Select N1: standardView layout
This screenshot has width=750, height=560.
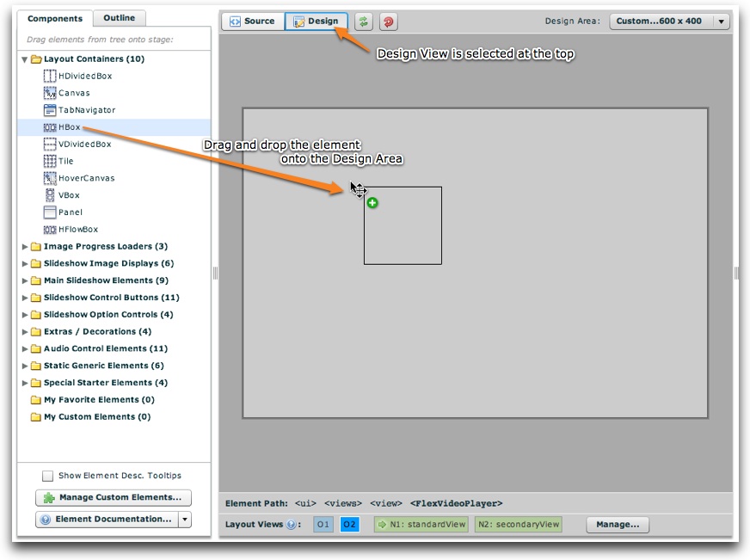click(421, 525)
